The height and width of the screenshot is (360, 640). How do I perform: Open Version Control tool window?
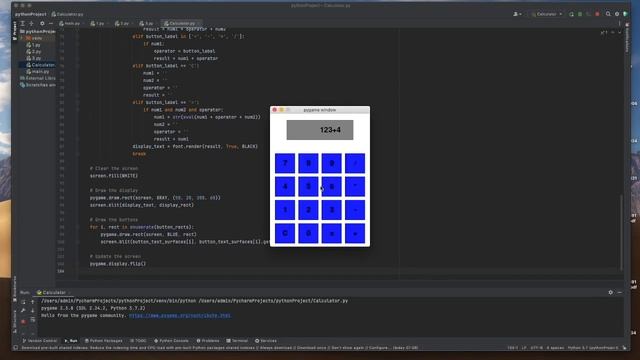pos(40,340)
